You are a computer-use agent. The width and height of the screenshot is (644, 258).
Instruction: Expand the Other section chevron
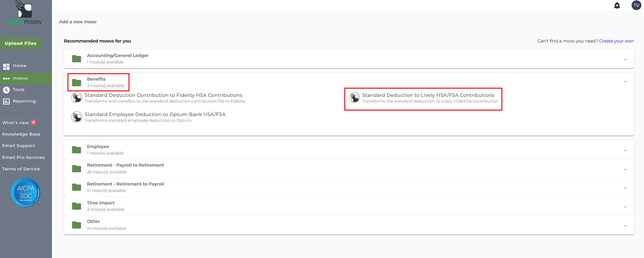(x=625, y=226)
